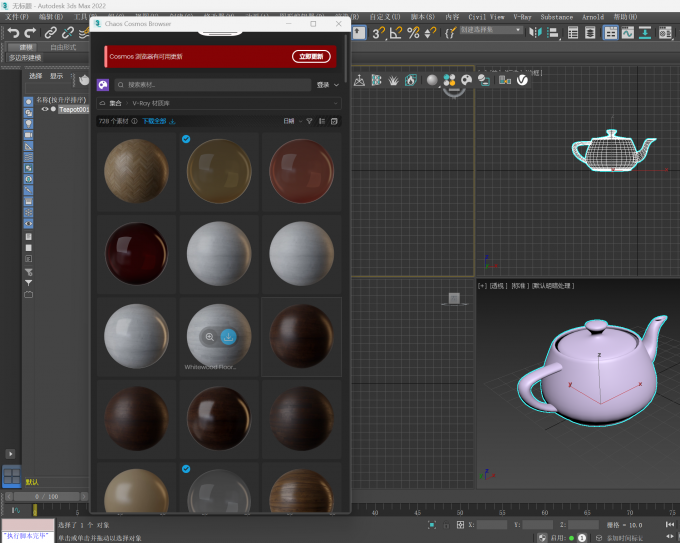This screenshot has width=680, height=543.
Task: Switch to the 自由形式 ribbon tab
Action: (x=63, y=47)
